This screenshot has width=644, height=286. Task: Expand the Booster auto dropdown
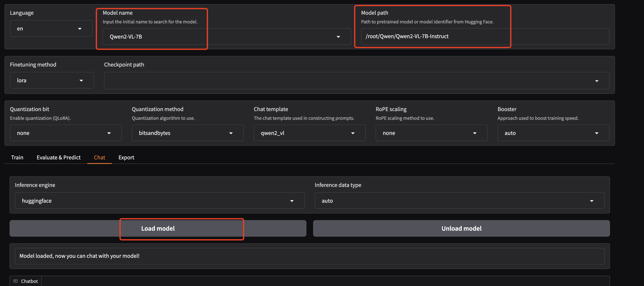pos(553,133)
